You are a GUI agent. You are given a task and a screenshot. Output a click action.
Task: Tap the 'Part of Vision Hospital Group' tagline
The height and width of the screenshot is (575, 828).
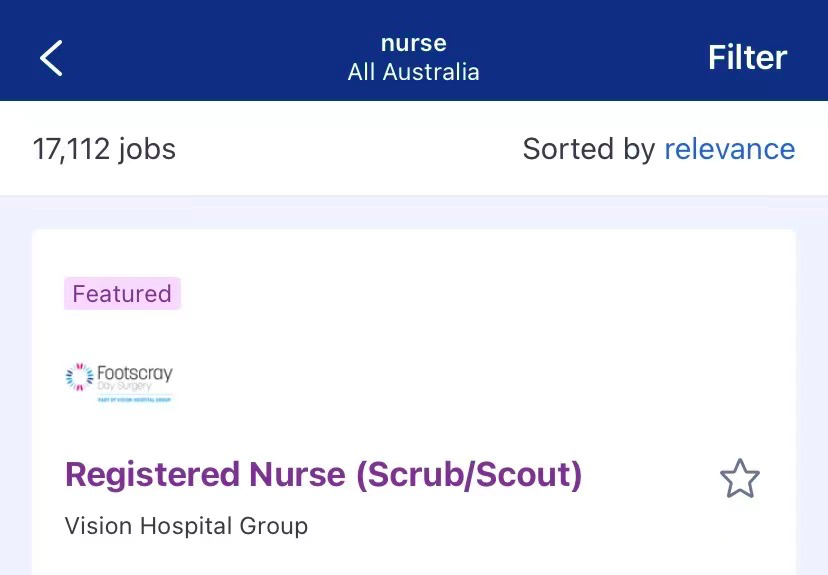pos(135,400)
